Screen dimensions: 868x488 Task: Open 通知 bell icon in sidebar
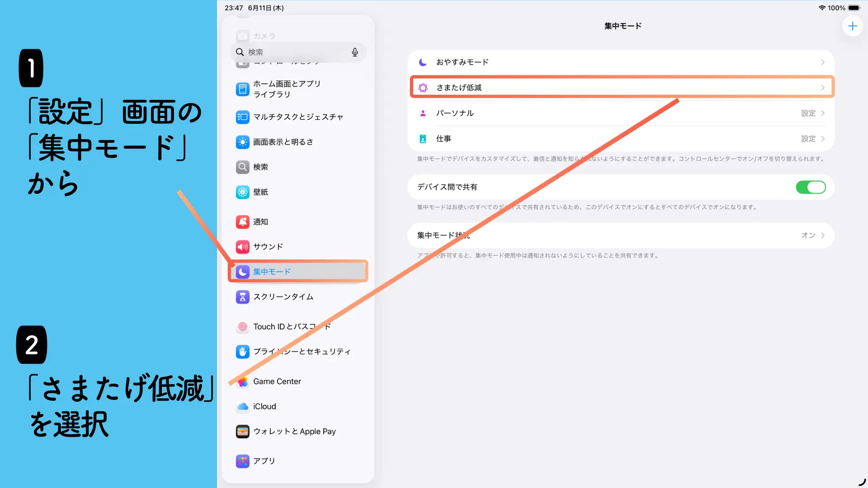point(243,222)
